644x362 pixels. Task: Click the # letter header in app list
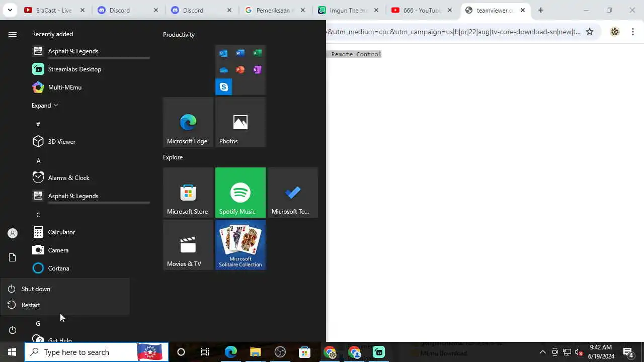click(38, 124)
